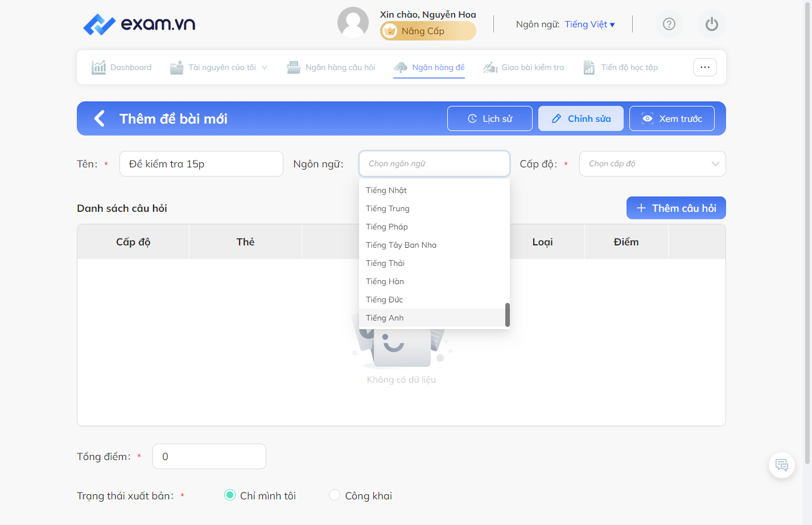Click the Ngân hàng đề cloud icon
Screen dimensions: 812x525
tap(401, 67)
